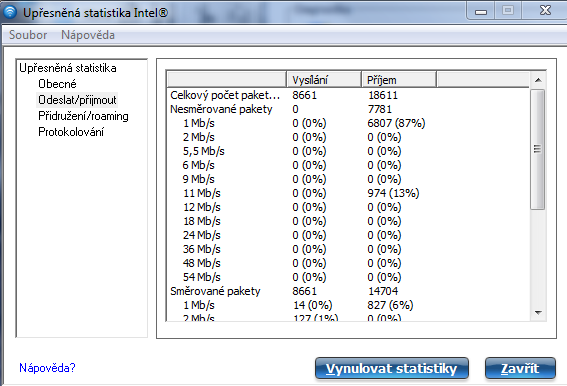Click the Příjem column header

pyautogui.click(x=399, y=80)
